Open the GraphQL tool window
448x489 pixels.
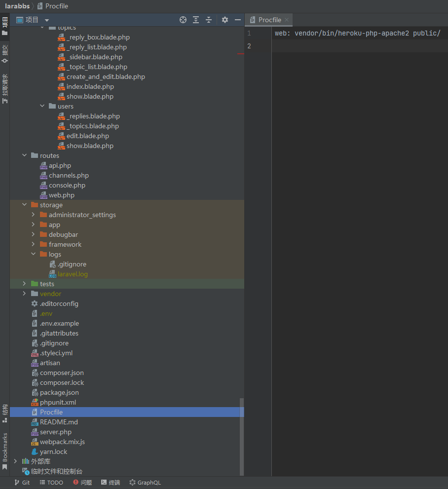(145, 483)
